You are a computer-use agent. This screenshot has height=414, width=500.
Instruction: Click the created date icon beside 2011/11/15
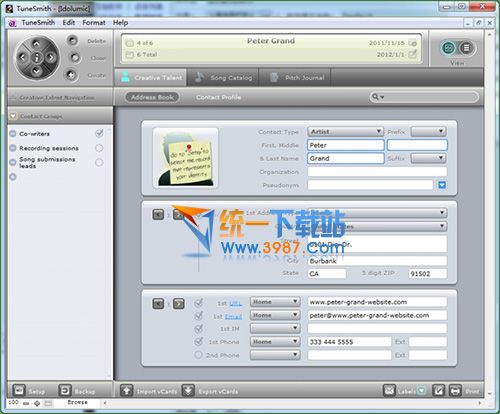pos(412,43)
